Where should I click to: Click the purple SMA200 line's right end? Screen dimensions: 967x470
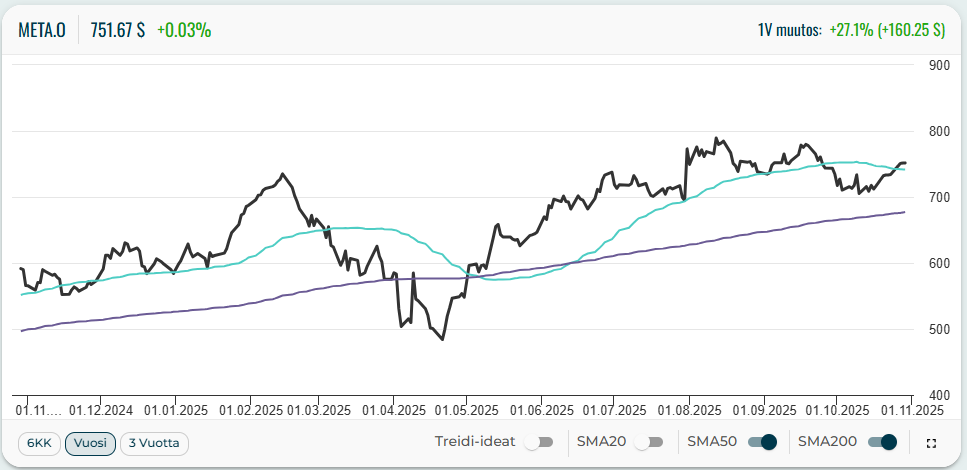pos(904,212)
